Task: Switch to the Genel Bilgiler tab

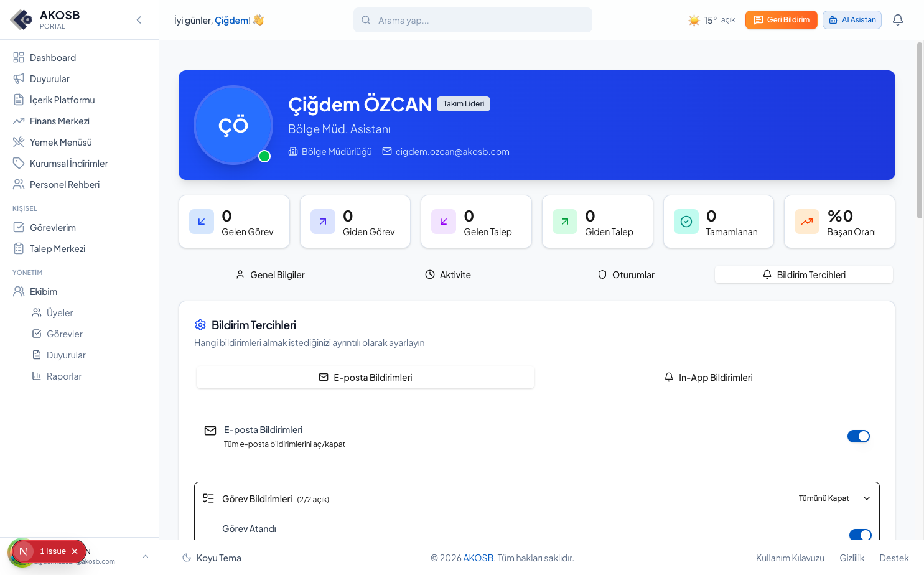Action: tap(270, 275)
